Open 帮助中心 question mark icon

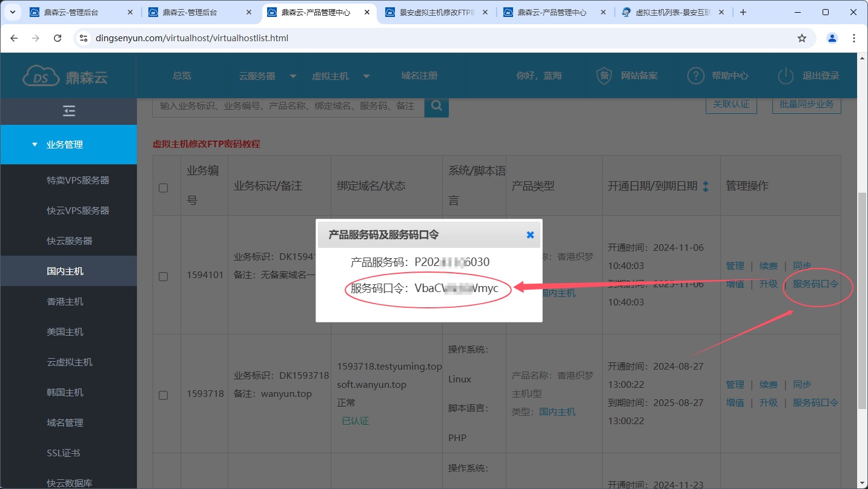[x=695, y=76]
